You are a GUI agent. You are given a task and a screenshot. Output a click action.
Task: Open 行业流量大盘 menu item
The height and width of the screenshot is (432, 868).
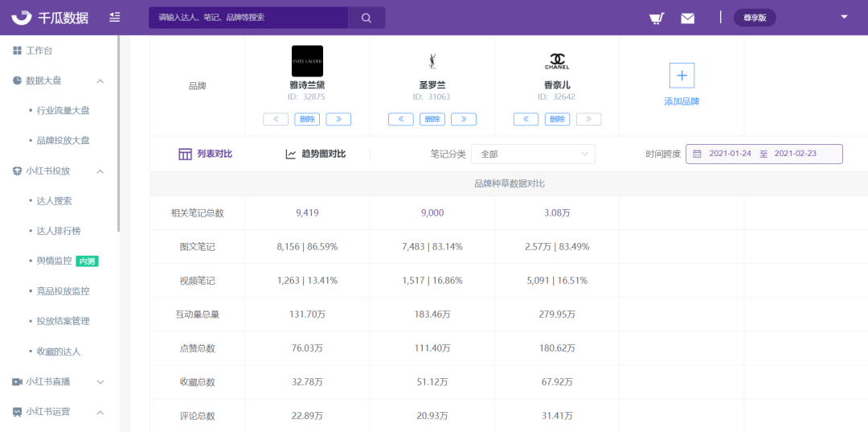pos(63,111)
